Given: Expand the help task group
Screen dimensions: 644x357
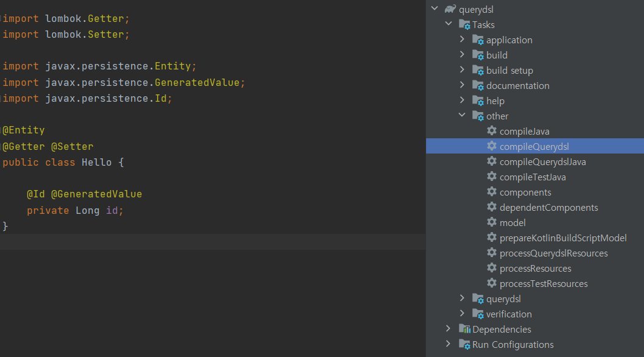Looking at the screenshot, I should (x=462, y=99).
